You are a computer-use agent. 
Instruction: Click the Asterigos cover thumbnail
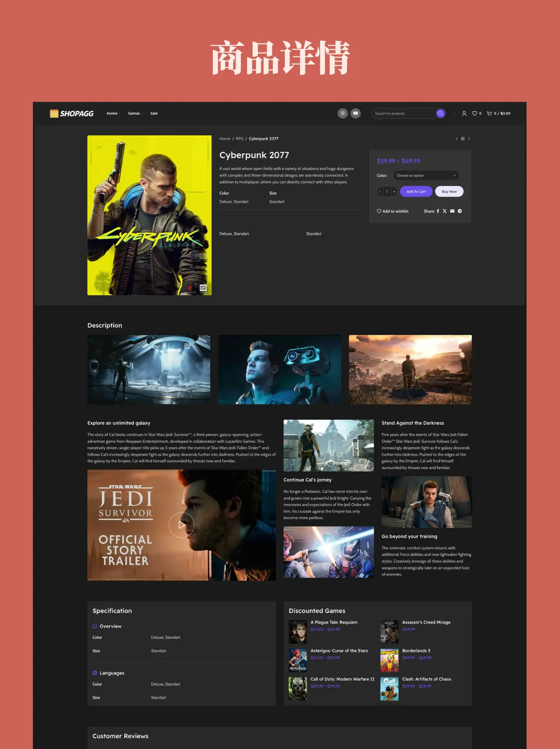pyautogui.click(x=298, y=660)
